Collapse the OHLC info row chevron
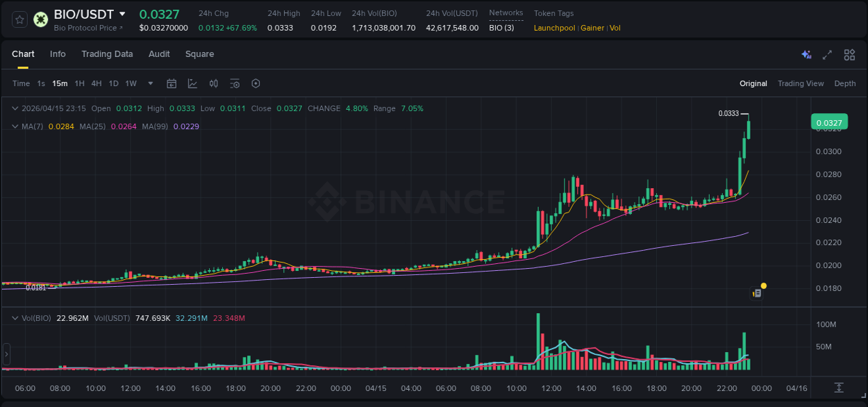Image resolution: width=868 pixels, height=407 pixels. [15, 108]
